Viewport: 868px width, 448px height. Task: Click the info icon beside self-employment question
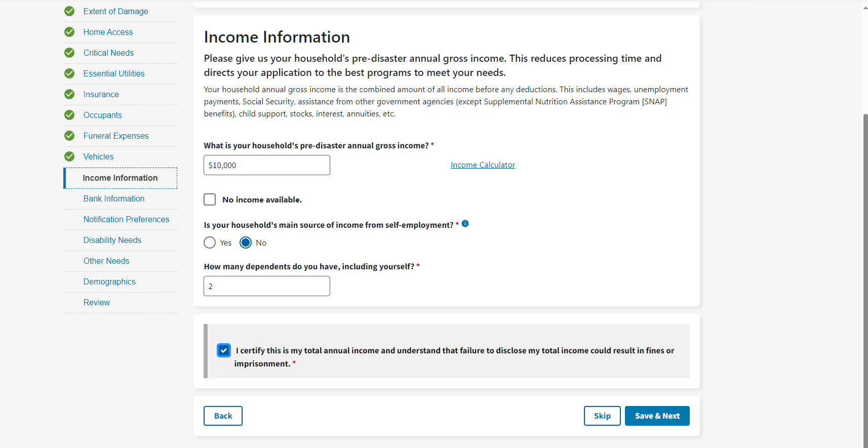pos(465,224)
